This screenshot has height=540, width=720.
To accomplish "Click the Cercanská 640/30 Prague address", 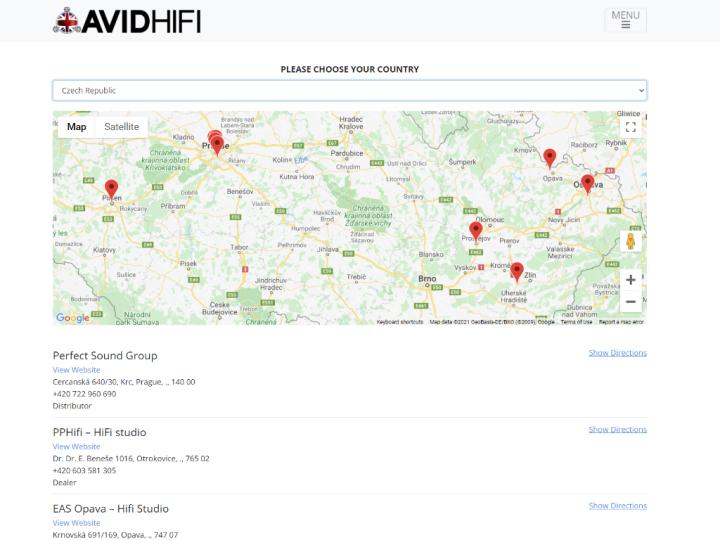I will pos(124,382).
